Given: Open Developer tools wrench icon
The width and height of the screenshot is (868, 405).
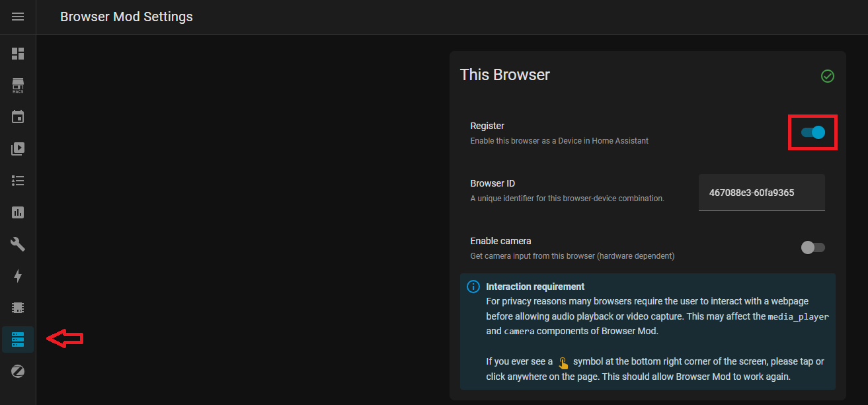Looking at the screenshot, I should coord(18,244).
